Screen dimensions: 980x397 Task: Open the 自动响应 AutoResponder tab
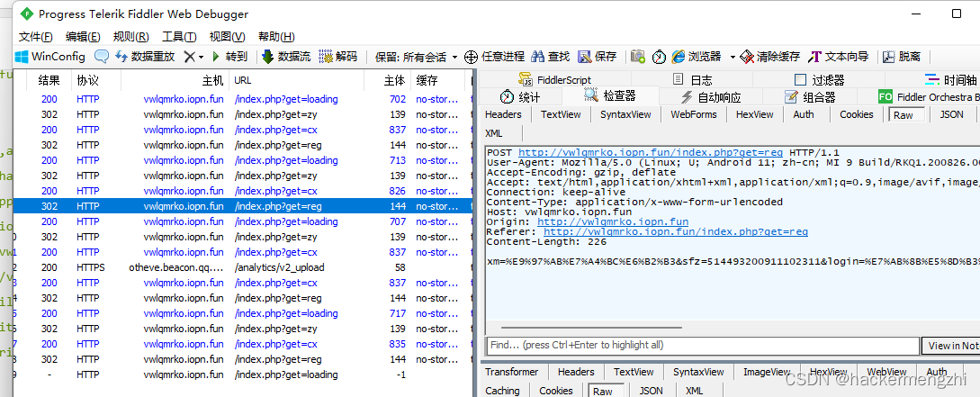[x=711, y=97]
